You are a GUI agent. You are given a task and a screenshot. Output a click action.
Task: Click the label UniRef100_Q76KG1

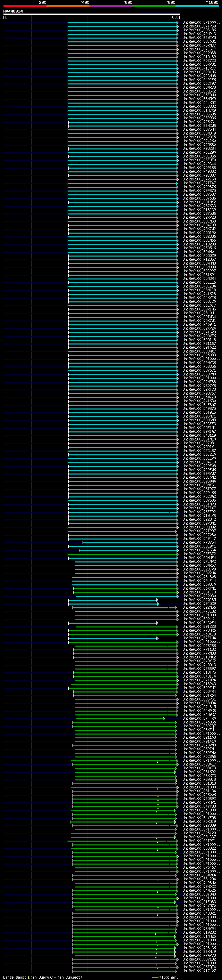point(199,122)
